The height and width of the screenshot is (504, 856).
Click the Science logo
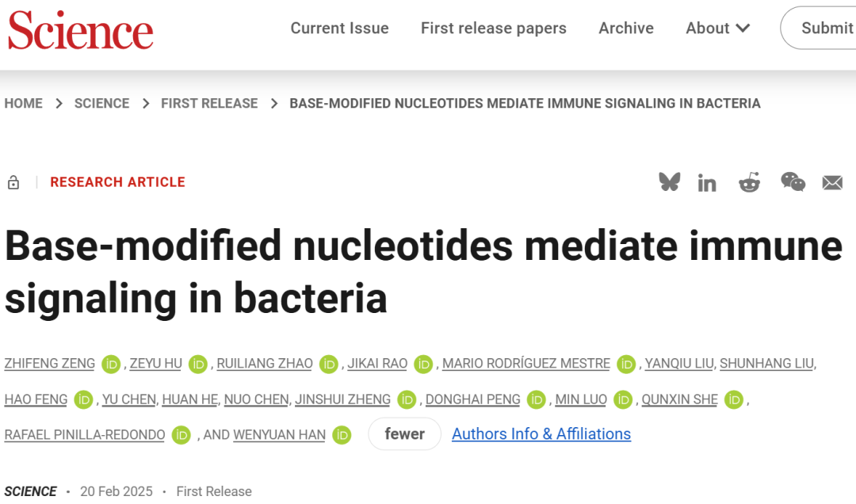[x=80, y=30]
